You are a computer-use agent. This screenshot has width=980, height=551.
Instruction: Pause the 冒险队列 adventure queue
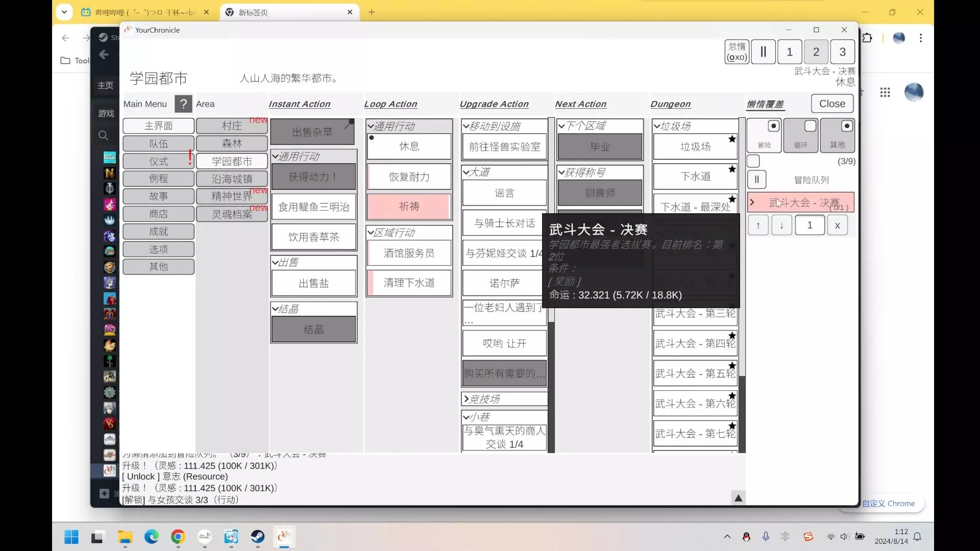pos(756,180)
